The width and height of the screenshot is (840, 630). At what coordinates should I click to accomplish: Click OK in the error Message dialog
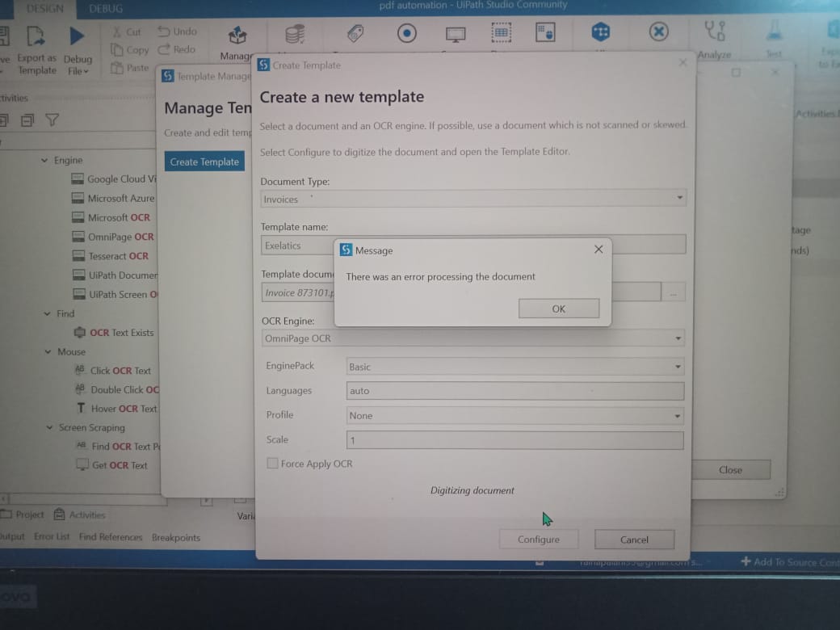click(x=558, y=309)
